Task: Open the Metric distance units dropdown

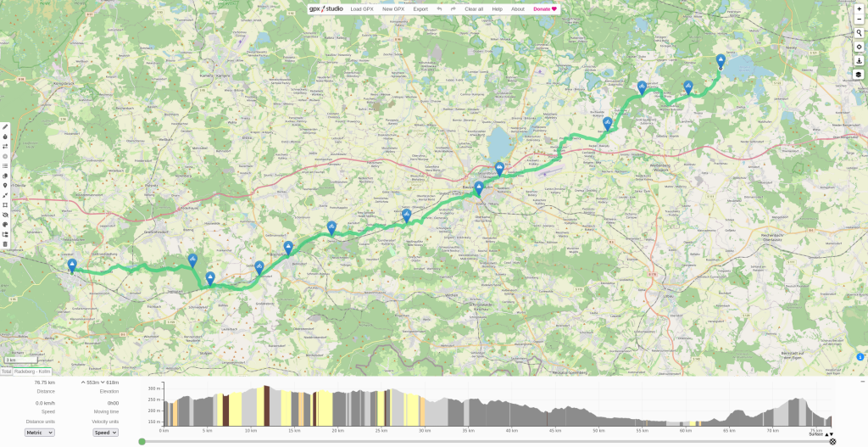Action: click(39, 432)
